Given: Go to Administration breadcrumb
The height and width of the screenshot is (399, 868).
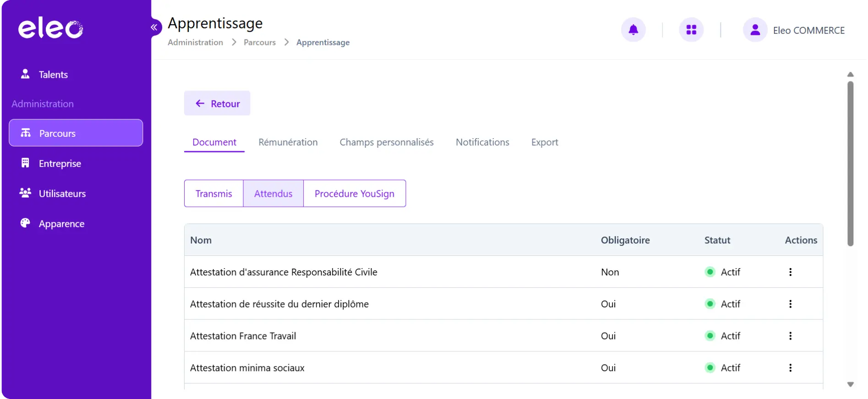Looking at the screenshot, I should [x=195, y=43].
